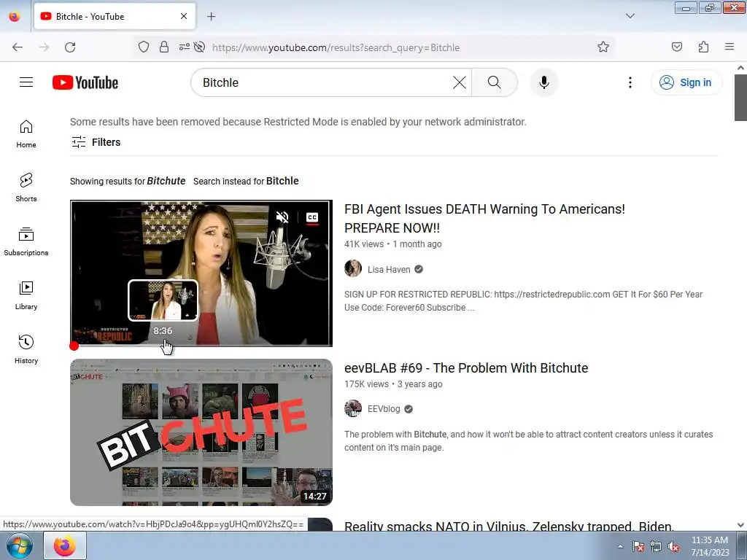
Task: Save page to Pocket
Action: point(676,47)
